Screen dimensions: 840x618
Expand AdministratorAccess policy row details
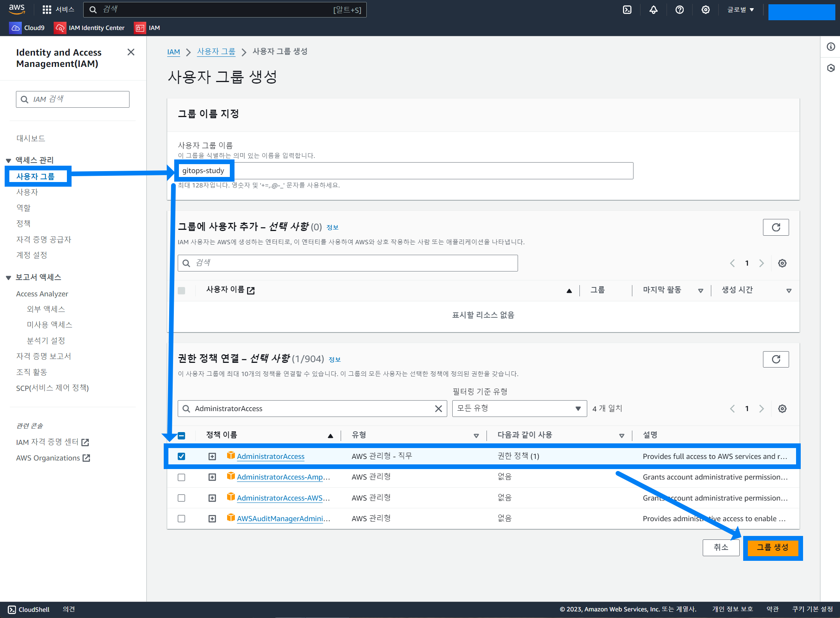click(212, 456)
